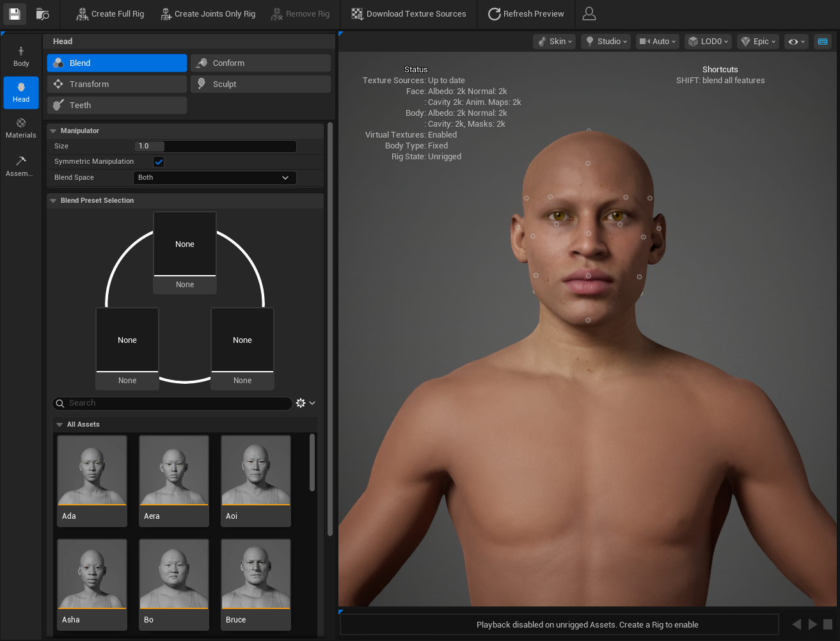Open the eye visibility options dropdown

tap(796, 41)
